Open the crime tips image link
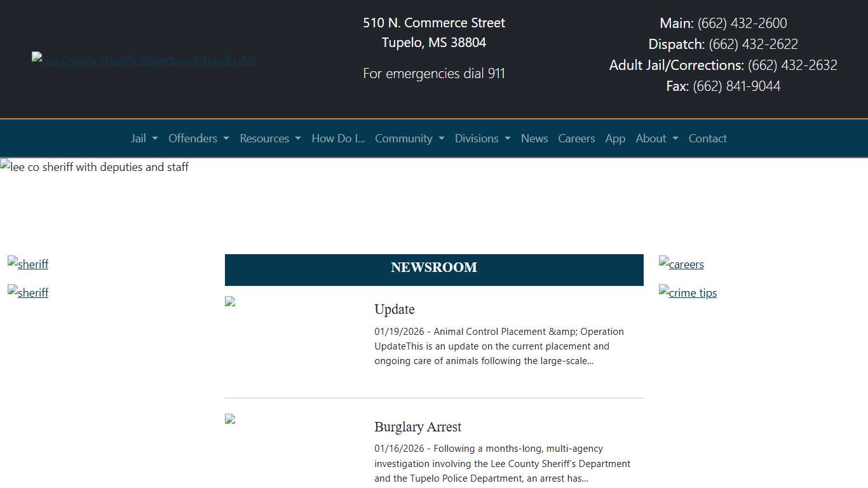The height and width of the screenshot is (488, 868). tap(688, 292)
